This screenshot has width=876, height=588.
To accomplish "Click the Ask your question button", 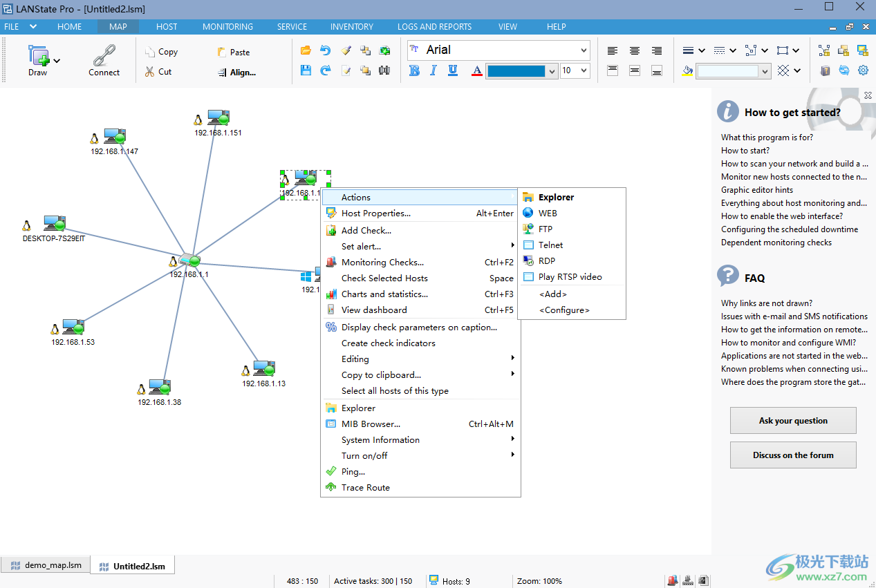I will [x=793, y=420].
